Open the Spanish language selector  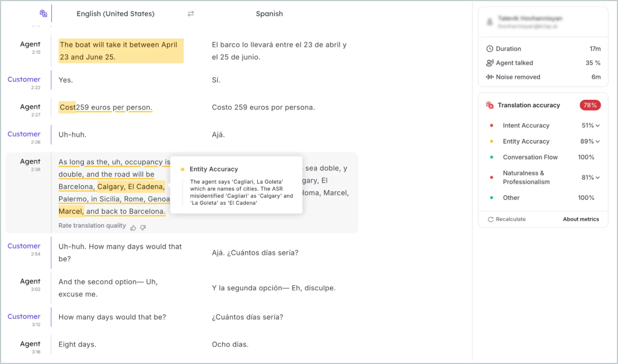(269, 13)
